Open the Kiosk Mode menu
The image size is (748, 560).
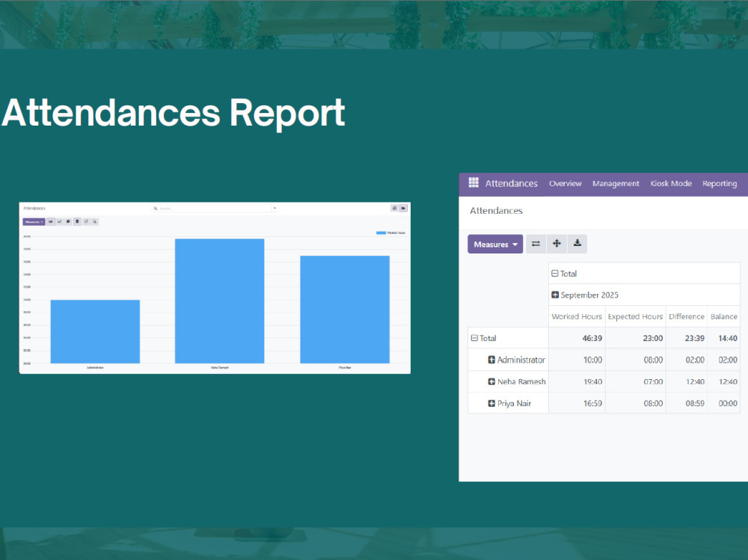point(671,183)
